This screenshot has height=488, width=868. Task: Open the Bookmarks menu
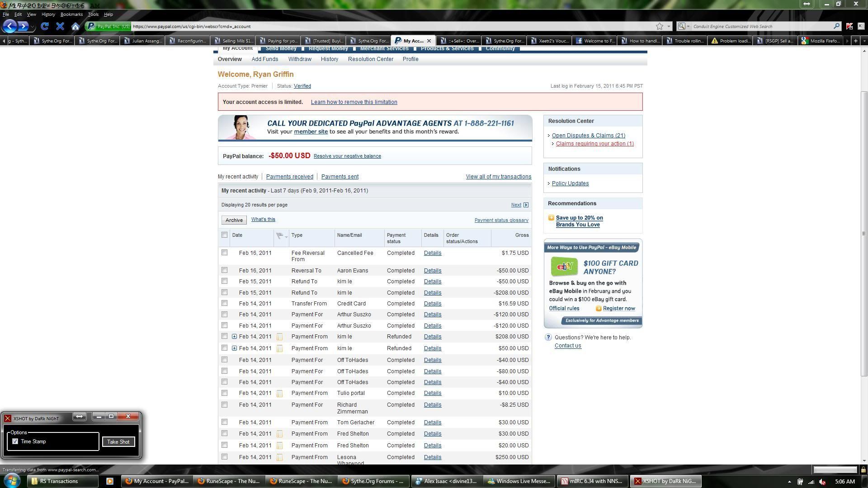click(x=71, y=14)
